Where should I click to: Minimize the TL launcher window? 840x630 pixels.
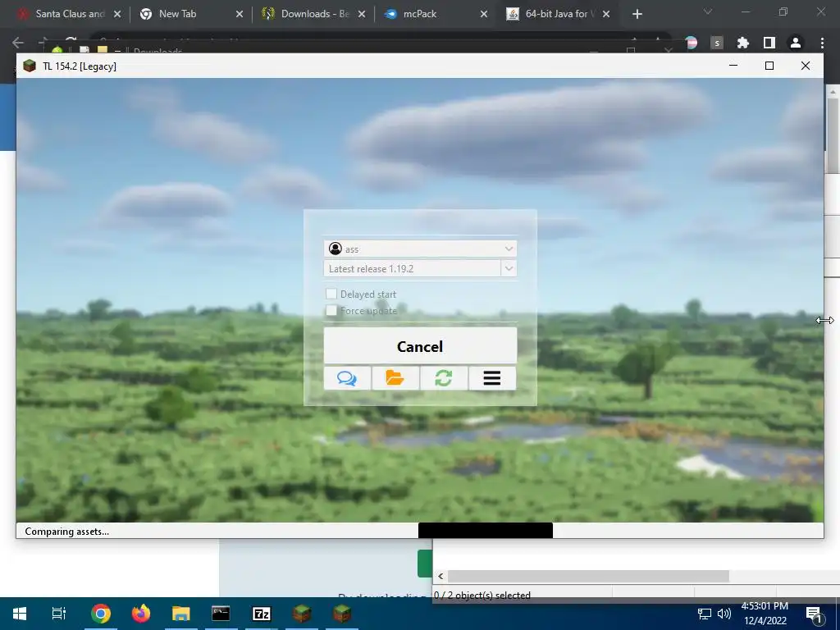(x=733, y=66)
